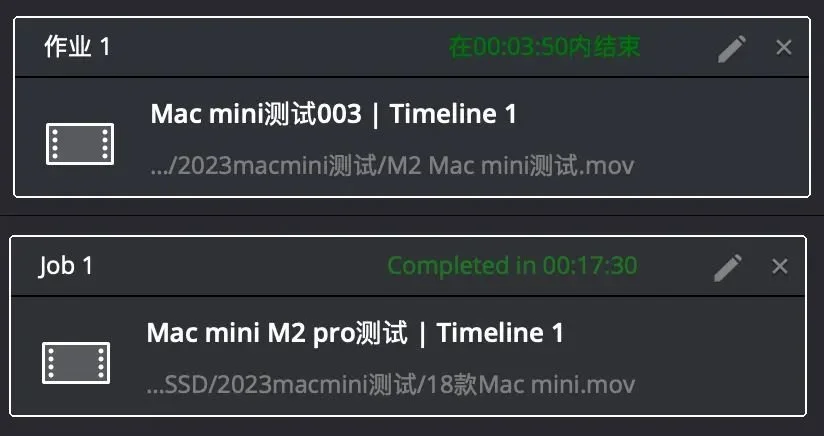
Task: Select the 作业 1 job label
Action: coord(77,47)
